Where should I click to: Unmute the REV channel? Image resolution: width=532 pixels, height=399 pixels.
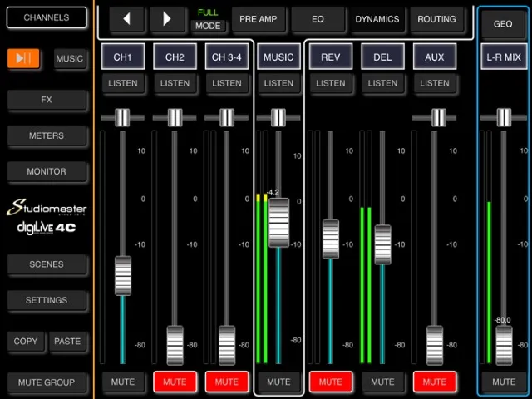330,382
